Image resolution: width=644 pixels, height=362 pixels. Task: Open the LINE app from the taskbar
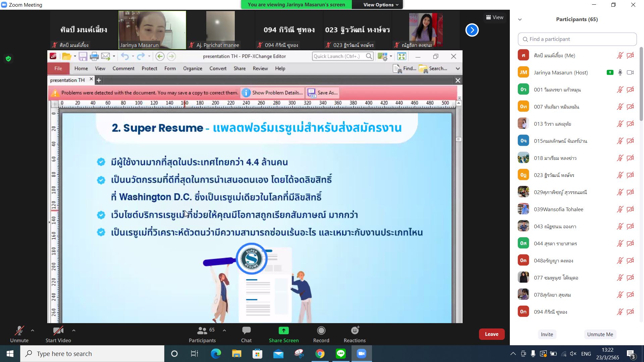[341, 354]
